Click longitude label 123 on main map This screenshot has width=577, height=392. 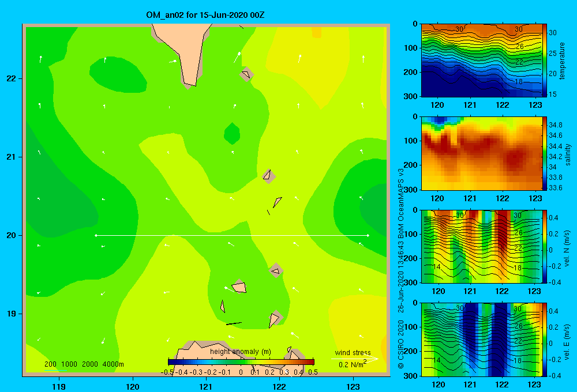click(x=353, y=386)
